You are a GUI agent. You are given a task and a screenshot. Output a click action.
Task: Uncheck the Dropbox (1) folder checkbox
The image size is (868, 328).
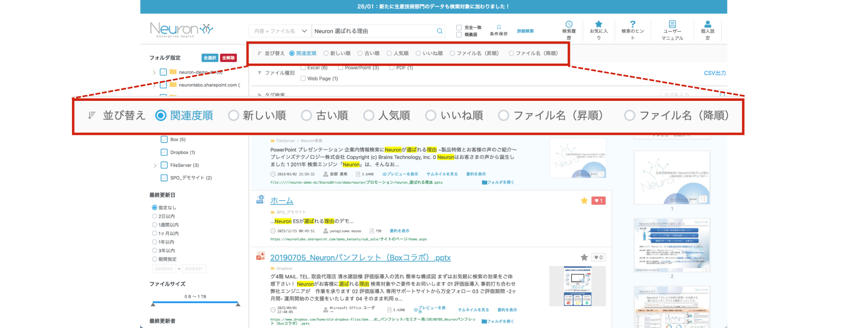pos(164,152)
